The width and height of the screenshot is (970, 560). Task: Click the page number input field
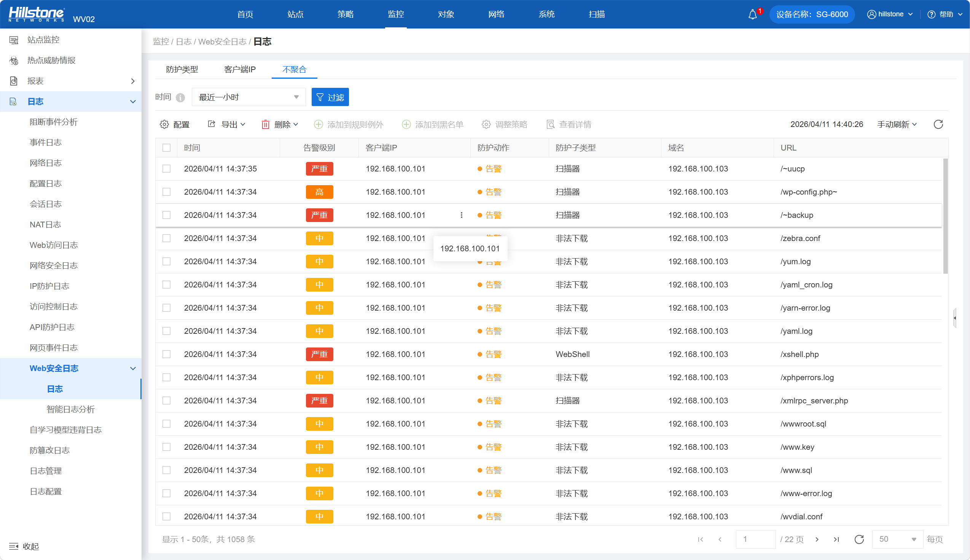755,539
